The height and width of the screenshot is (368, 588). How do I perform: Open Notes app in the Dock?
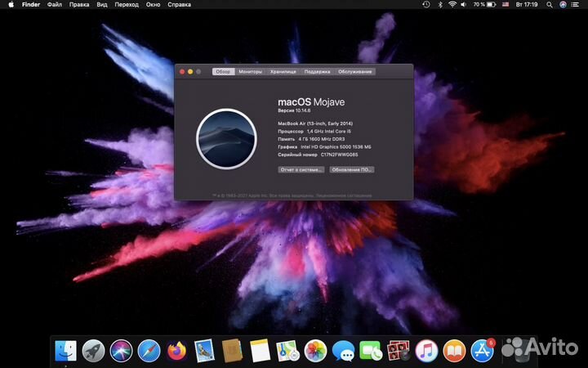260,351
